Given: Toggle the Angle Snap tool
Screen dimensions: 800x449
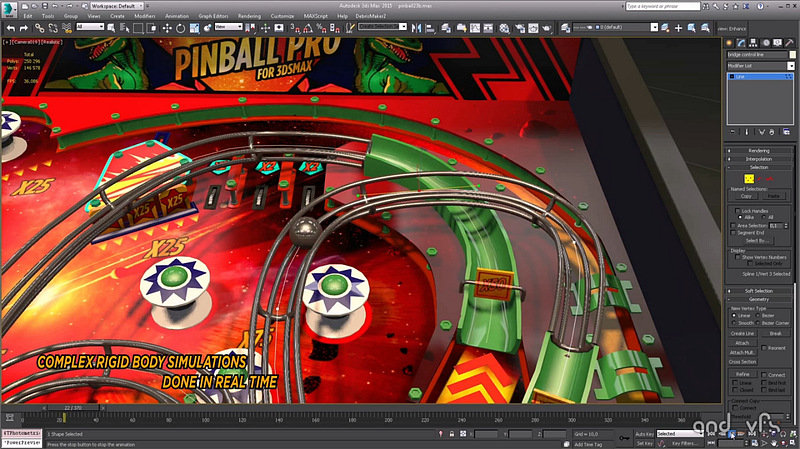Looking at the screenshot, I should (x=308, y=28).
